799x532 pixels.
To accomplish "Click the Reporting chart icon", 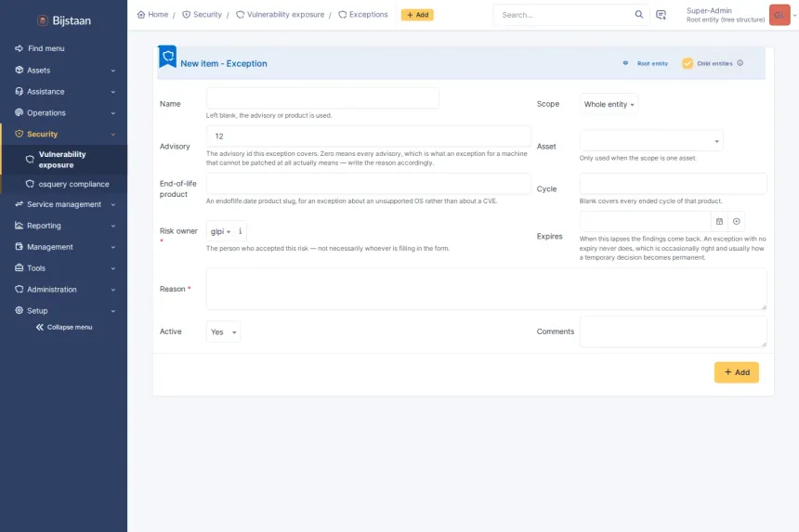I will pyautogui.click(x=19, y=226).
